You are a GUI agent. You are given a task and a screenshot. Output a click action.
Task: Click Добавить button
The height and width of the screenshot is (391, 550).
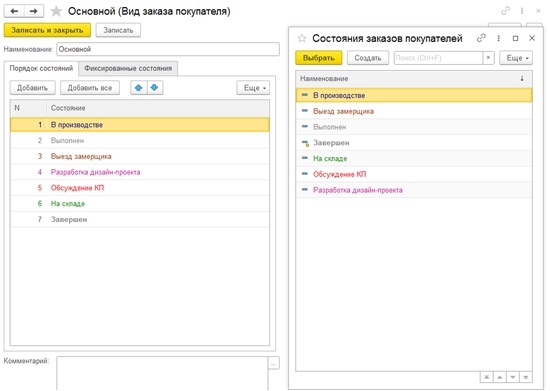32,88
